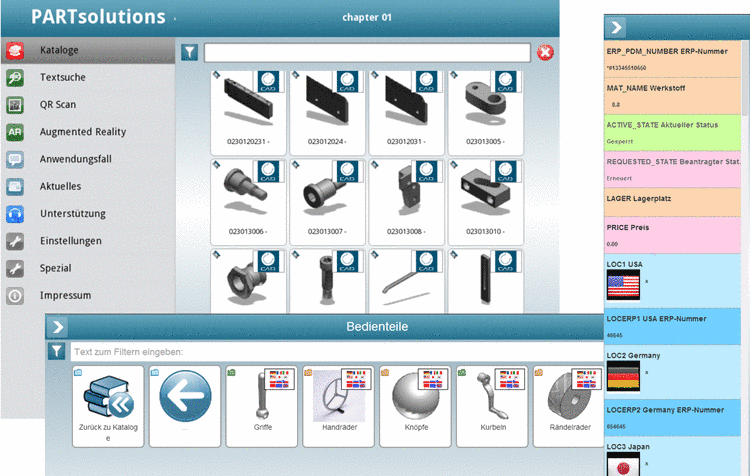Click CAD badge on part 023012024
Viewport: 750px width, 476px height.
point(347,81)
